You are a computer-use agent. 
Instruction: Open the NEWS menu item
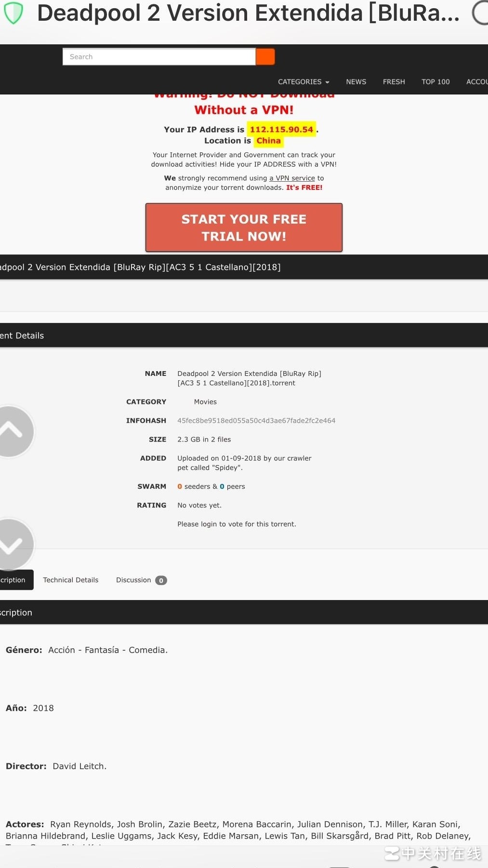(x=356, y=82)
